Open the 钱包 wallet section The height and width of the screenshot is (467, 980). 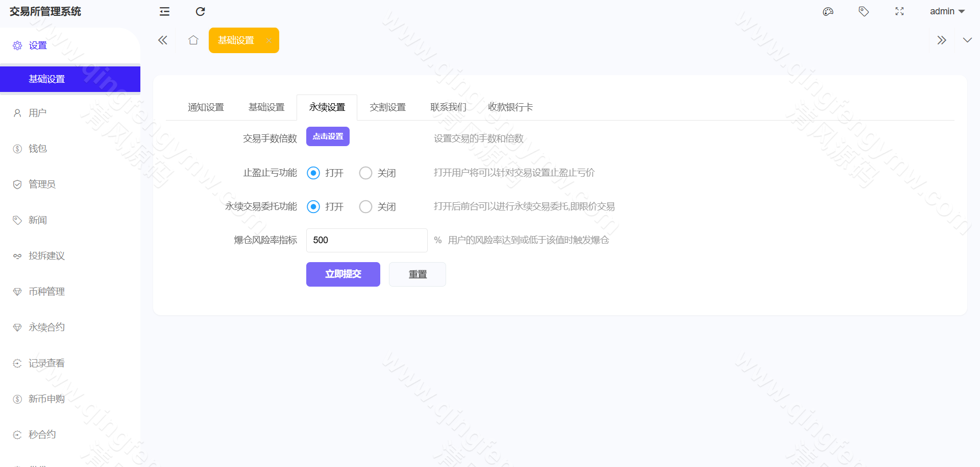[17, 149]
